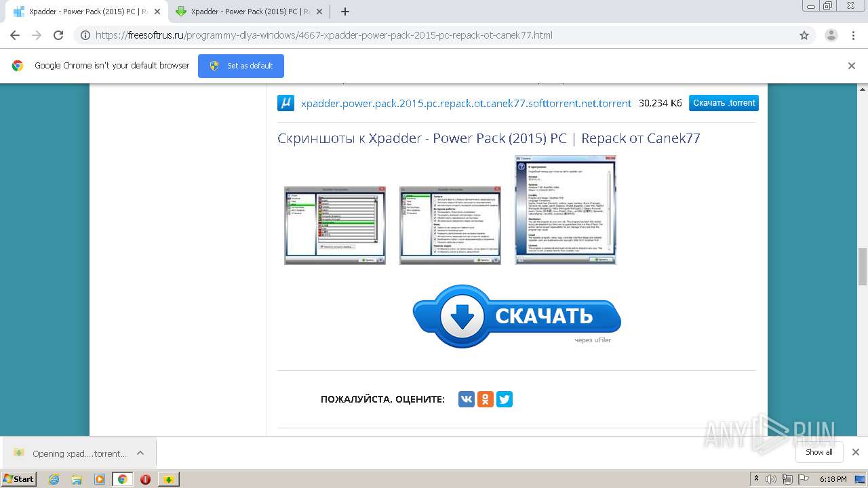Switch to the second Xpadder Power Pack tab
The height and width of the screenshot is (488, 868).
(x=250, y=12)
